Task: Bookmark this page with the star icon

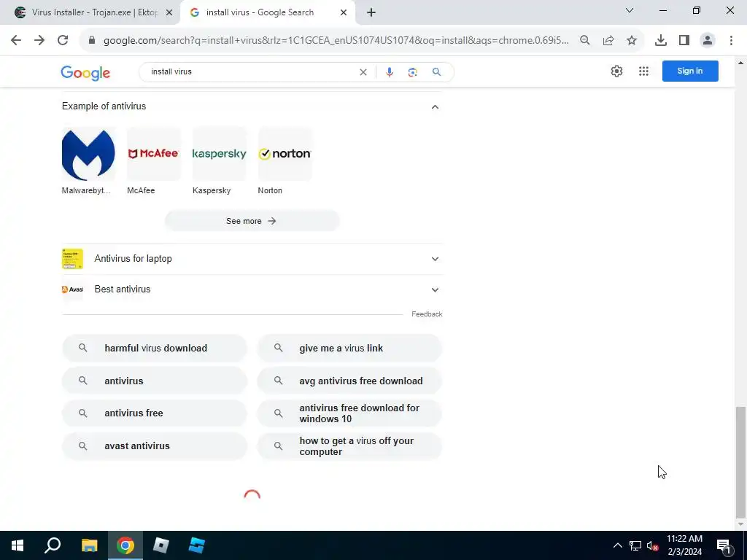Action: click(632, 41)
